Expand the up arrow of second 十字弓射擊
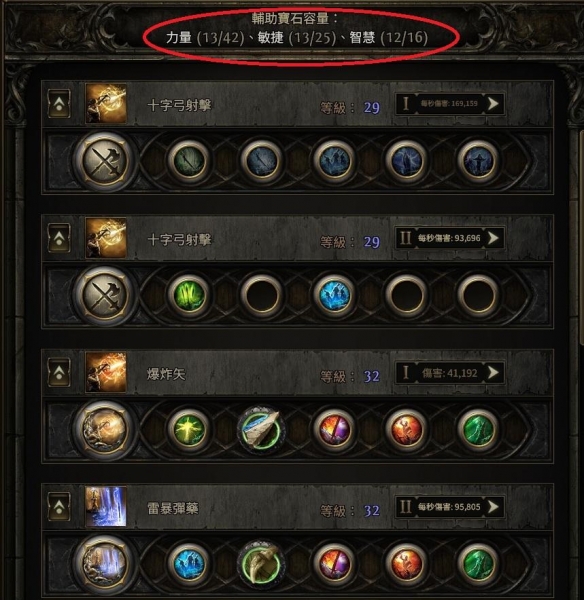 coord(59,238)
